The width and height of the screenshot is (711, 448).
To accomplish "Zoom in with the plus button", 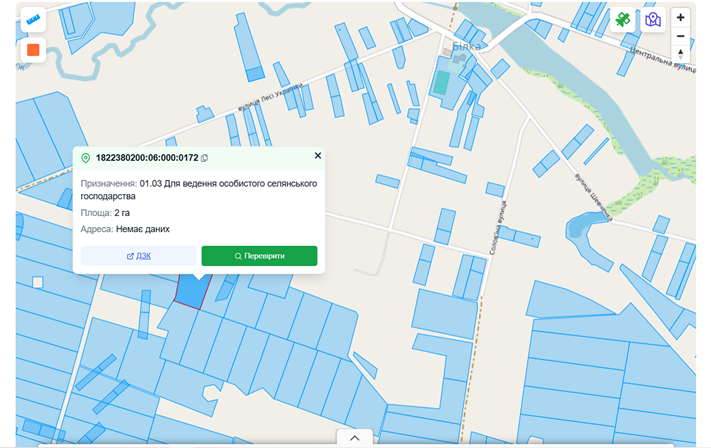I will pyautogui.click(x=680, y=18).
